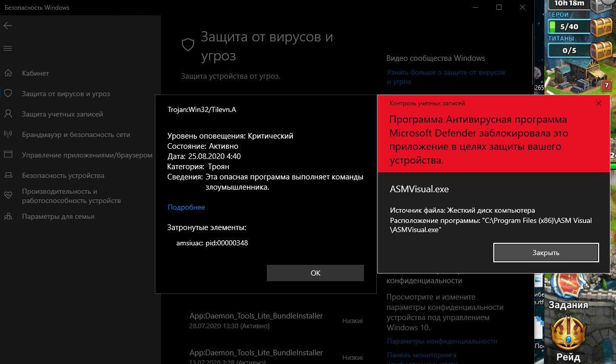Go back with the arrow icon

click(8, 26)
